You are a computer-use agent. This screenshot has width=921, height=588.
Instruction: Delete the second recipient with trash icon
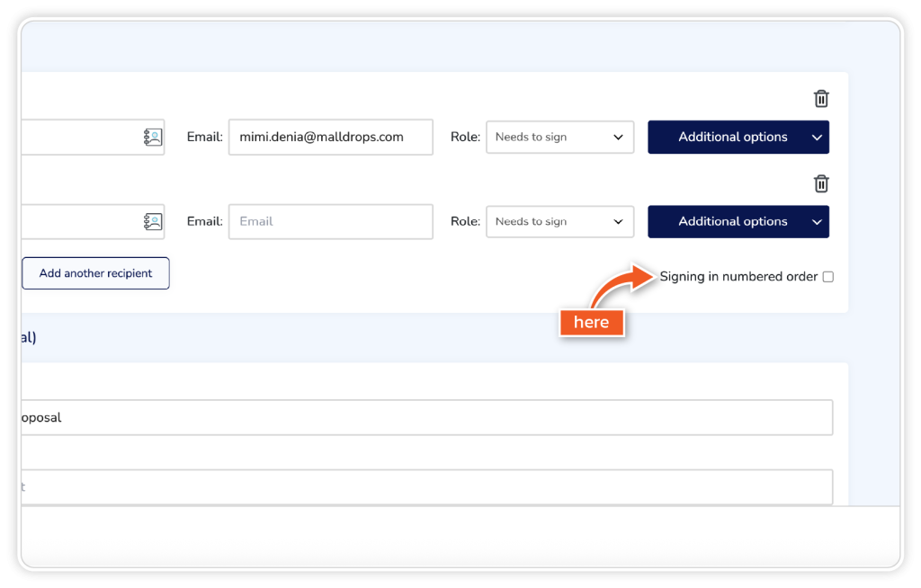tap(821, 183)
